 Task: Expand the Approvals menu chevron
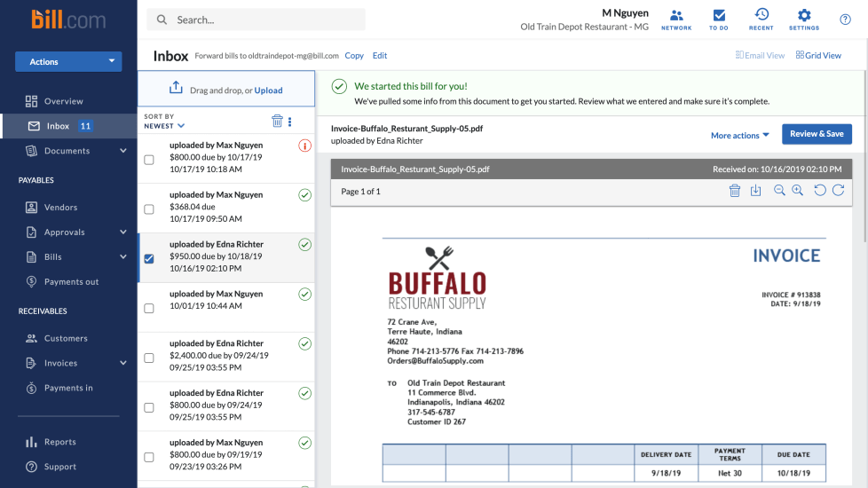pos(122,232)
